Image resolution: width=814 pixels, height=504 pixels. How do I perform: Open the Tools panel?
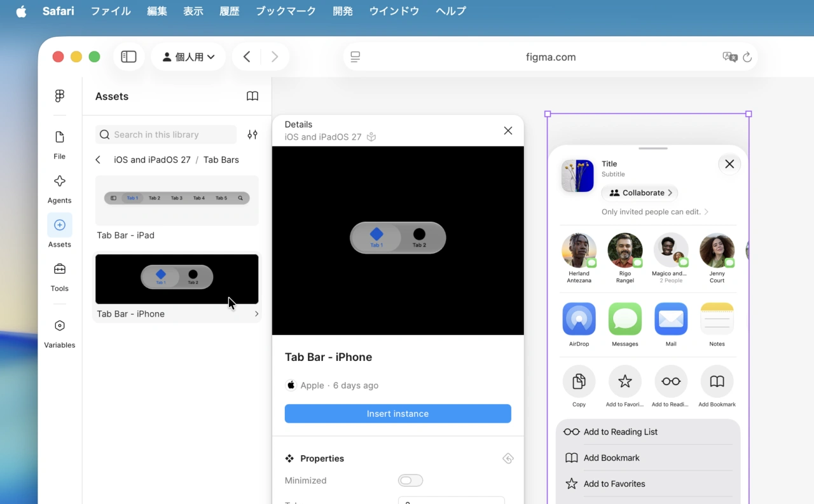(x=59, y=276)
